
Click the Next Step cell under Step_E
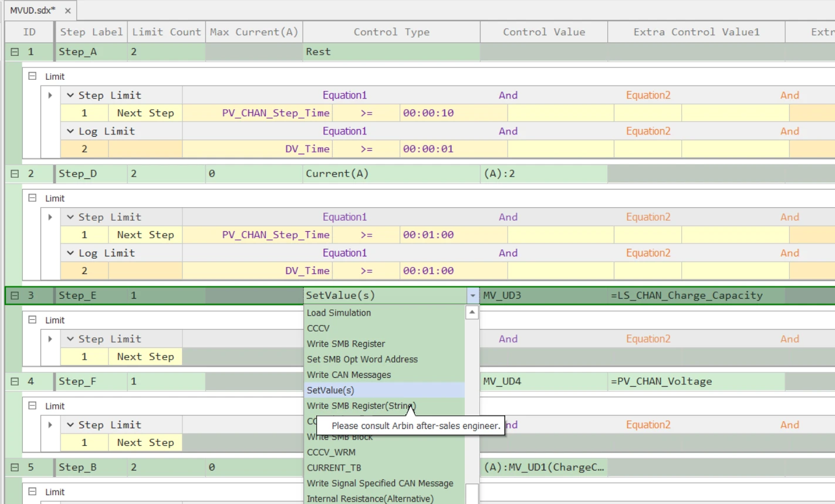[146, 356]
